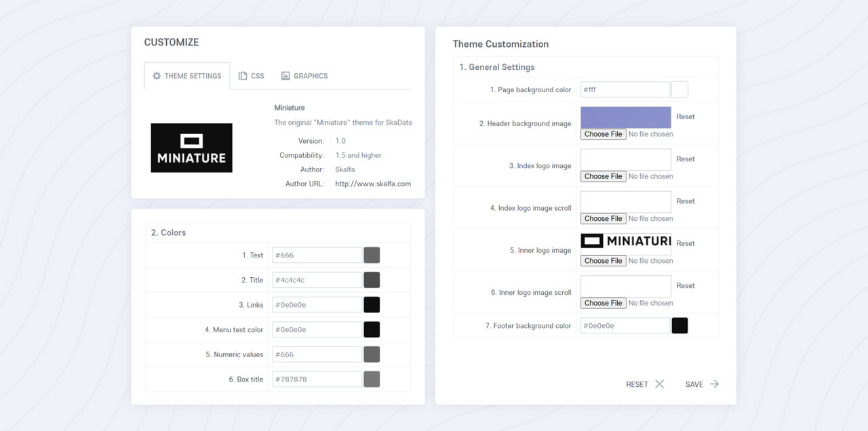Click the MINIATURE theme preview thumbnail
The height and width of the screenshot is (431, 868).
pos(191,147)
